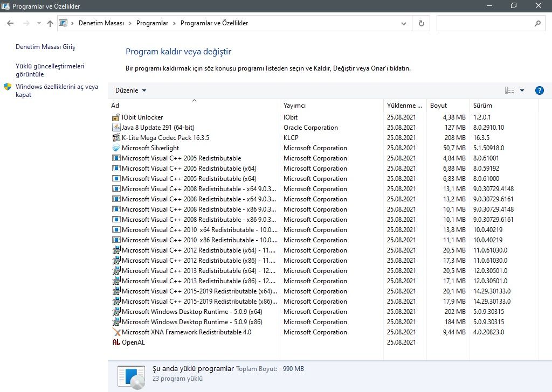Select Visual C++ 2013 Redistributable (x64) row
552x392 pixels.
coord(323,271)
